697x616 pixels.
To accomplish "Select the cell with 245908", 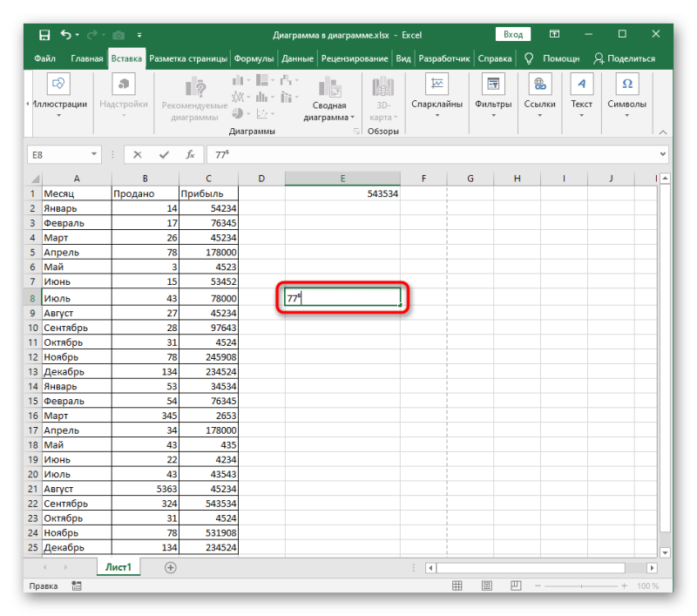I will pyautogui.click(x=208, y=357).
